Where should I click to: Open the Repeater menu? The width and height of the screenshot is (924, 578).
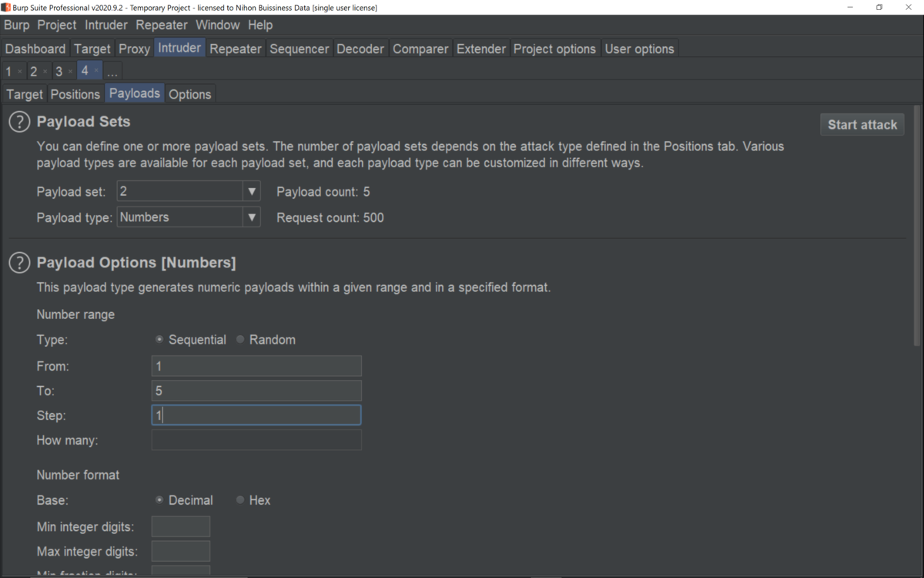[x=162, y=25]
